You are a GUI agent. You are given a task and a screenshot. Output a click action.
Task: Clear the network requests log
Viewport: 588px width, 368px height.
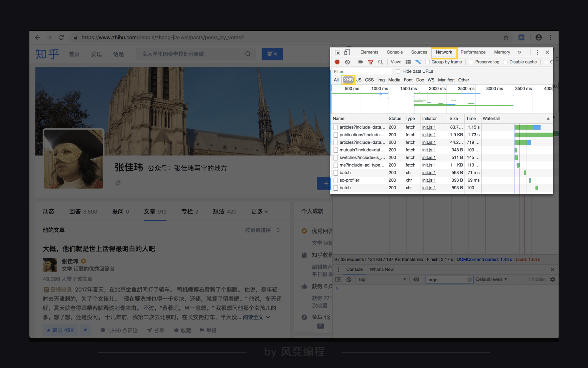click(347, 62)
